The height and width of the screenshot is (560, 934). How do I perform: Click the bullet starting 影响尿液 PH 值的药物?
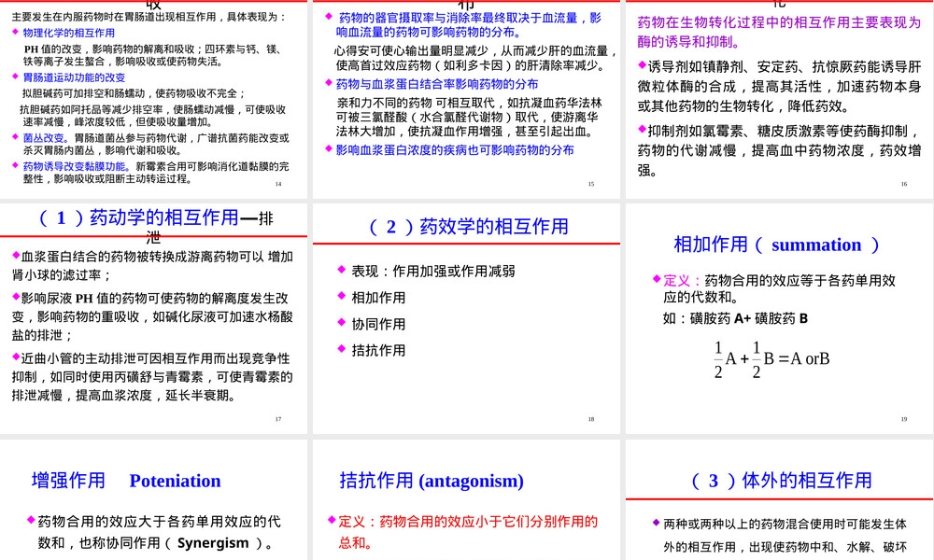[152, 316]
